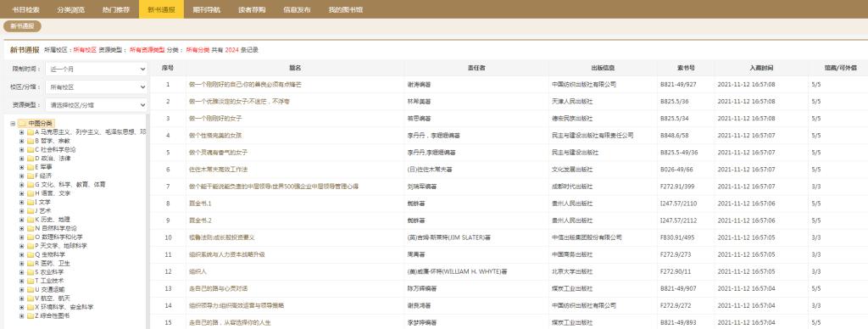868x329 pixels.
Task: Click the folder icon beside R 医药、卫生
Action: click(30, 264)
